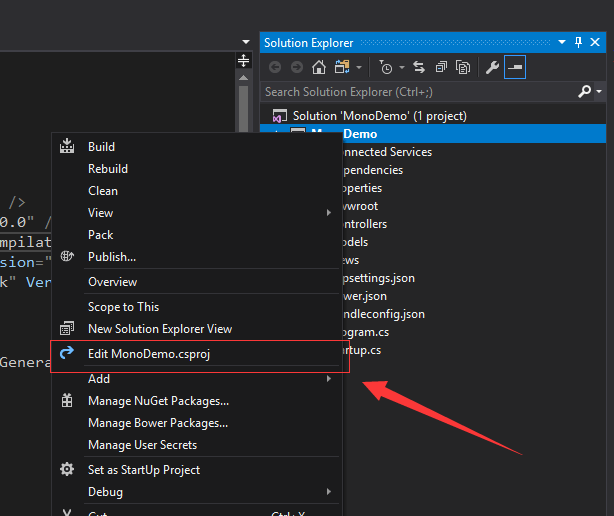Click the Collapse All icon
This screenshot has width=614, height=516.
(441, 67)
